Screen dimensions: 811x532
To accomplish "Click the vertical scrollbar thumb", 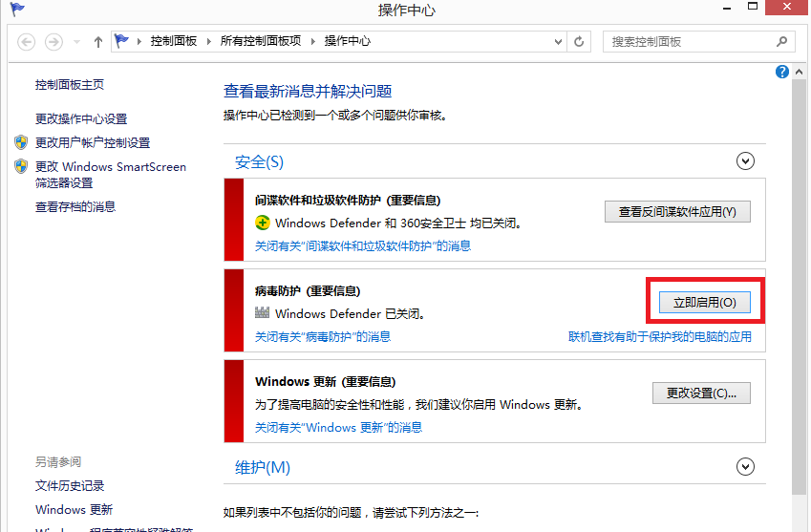I will pyautogui.click(x=800, y=287).
